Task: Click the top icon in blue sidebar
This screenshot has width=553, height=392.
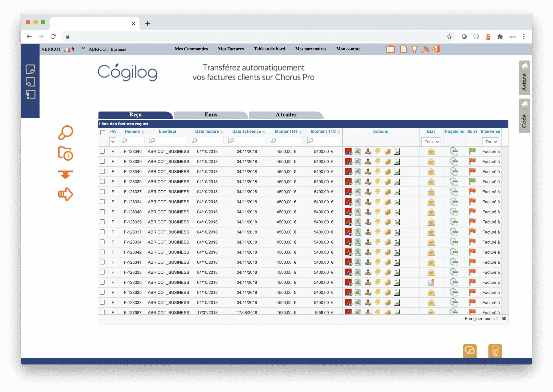Action: 30,69
